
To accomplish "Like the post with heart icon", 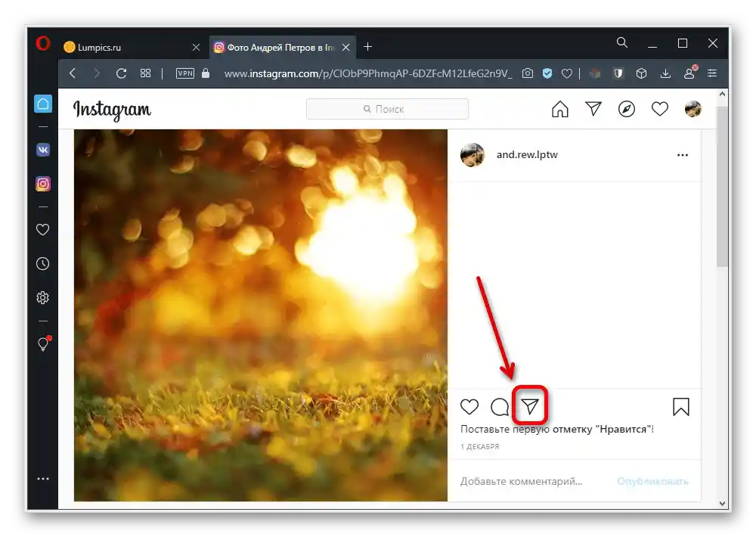I will [x=469, y=407].
